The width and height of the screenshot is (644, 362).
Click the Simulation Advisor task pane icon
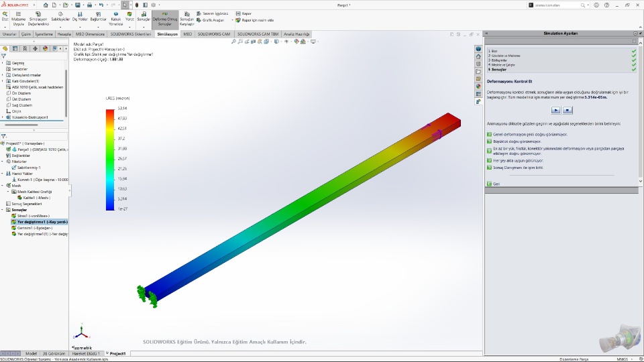pyautogui.click(x=478, y=101)
